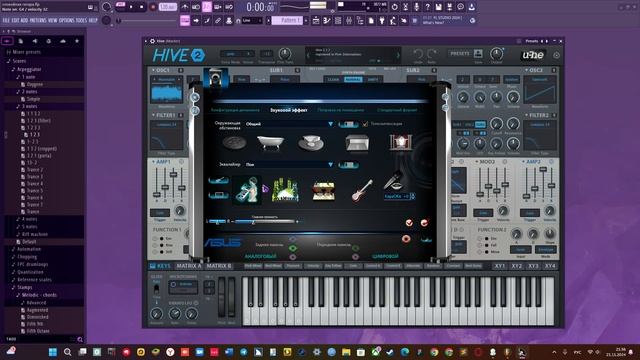Select the XY1 button in Hive

(500, 266)
